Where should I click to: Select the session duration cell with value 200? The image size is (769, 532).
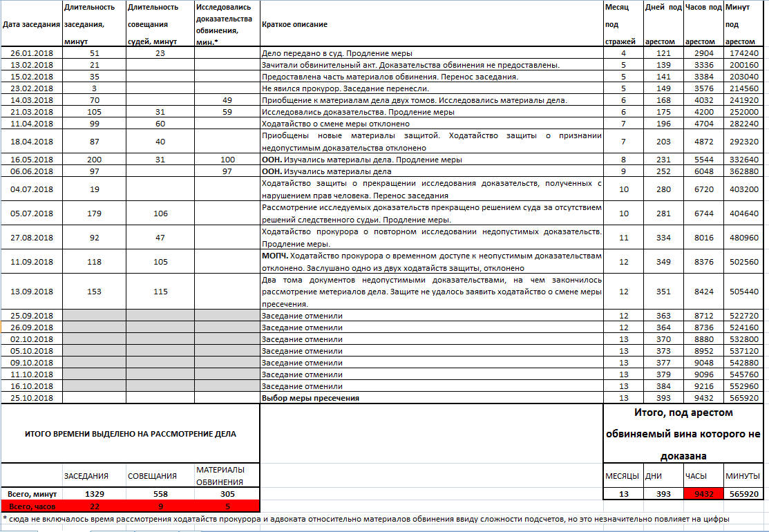(94, 160)
